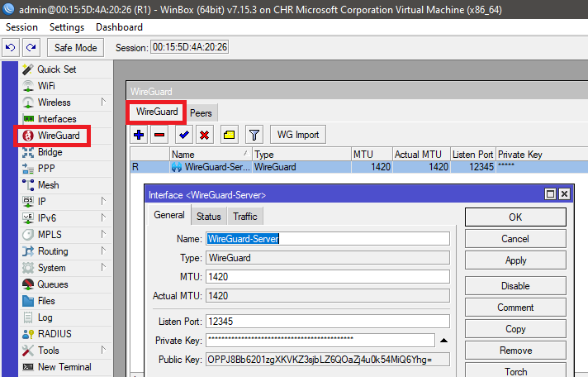Open WireGuard in the sidebar
588x377 pixels.
point(52,136)
